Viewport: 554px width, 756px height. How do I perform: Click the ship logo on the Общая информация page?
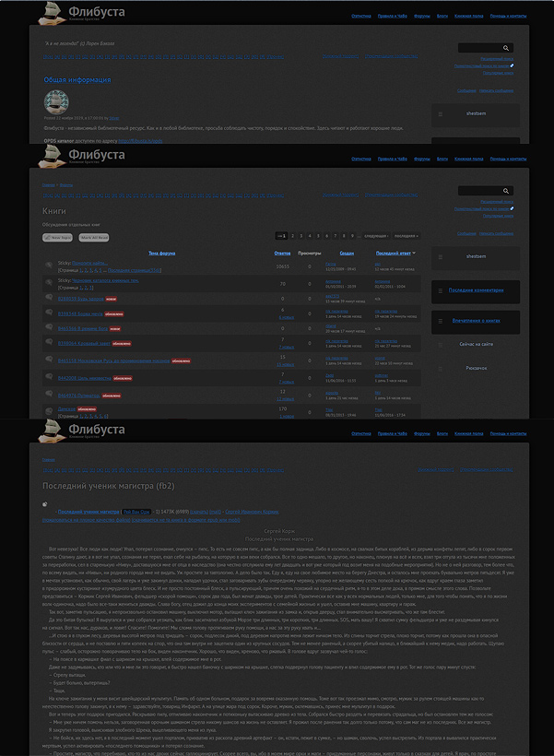pos(53,13)
